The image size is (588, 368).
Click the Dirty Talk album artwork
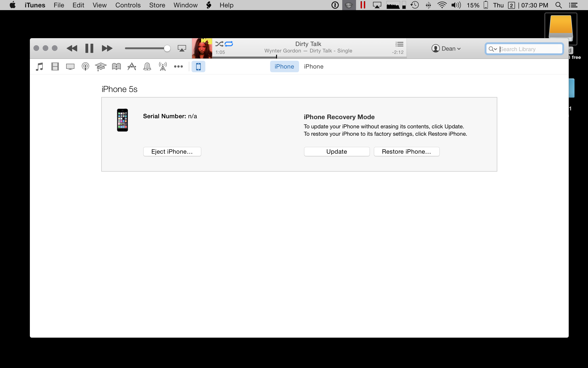click(202, 48)
